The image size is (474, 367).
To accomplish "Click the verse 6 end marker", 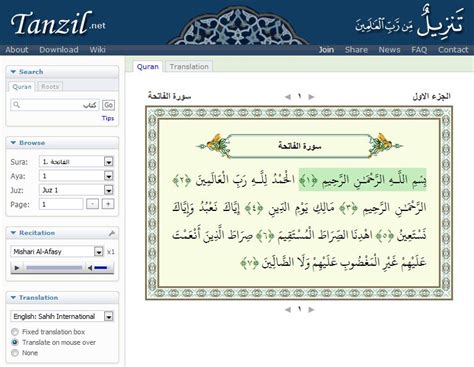I will (x=265, y=236).
